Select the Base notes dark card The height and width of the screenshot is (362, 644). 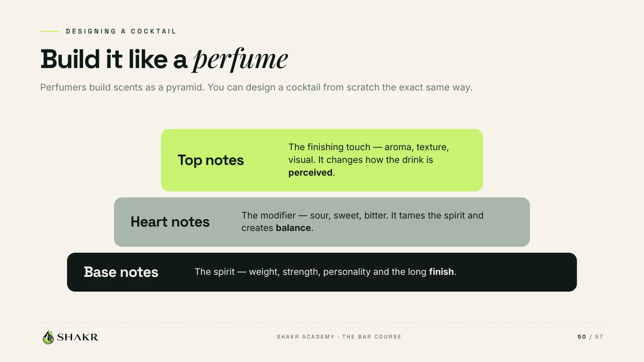pos(322,272)
